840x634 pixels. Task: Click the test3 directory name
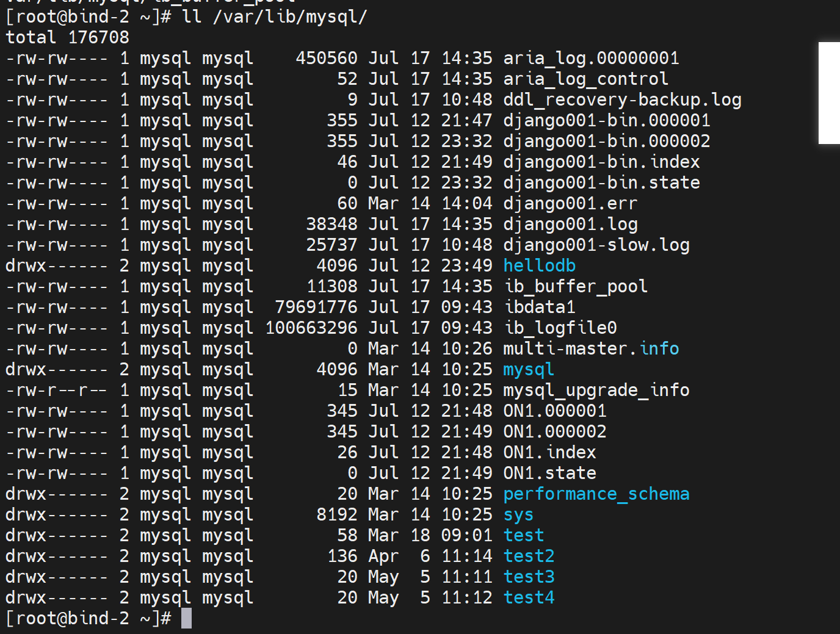point(529,577)
